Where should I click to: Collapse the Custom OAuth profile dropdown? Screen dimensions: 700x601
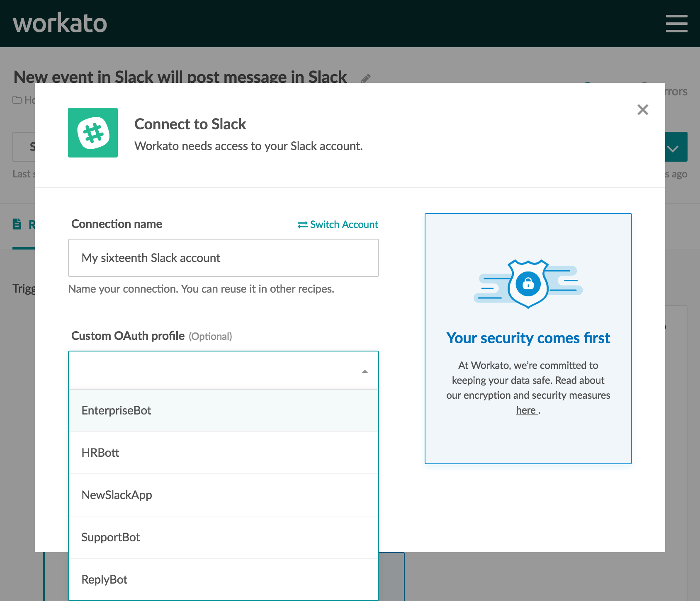365,371
